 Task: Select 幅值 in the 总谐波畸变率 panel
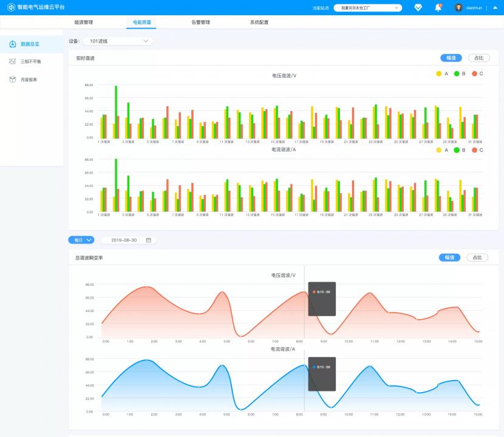pos(449,257)
